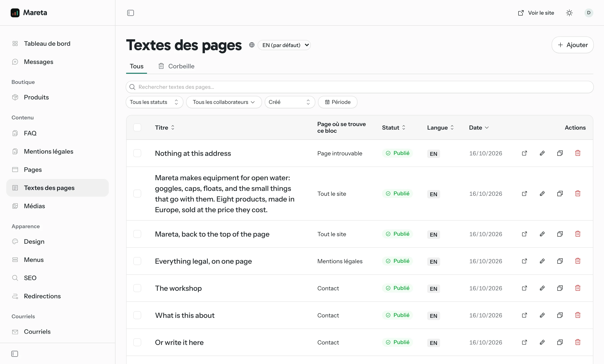Open the user avatar D menu

[588, 13]
